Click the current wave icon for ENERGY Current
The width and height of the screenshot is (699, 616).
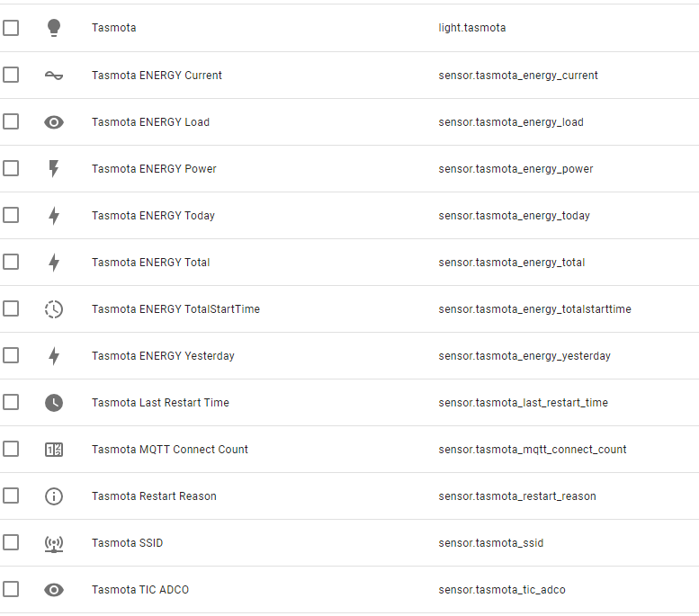54,76
